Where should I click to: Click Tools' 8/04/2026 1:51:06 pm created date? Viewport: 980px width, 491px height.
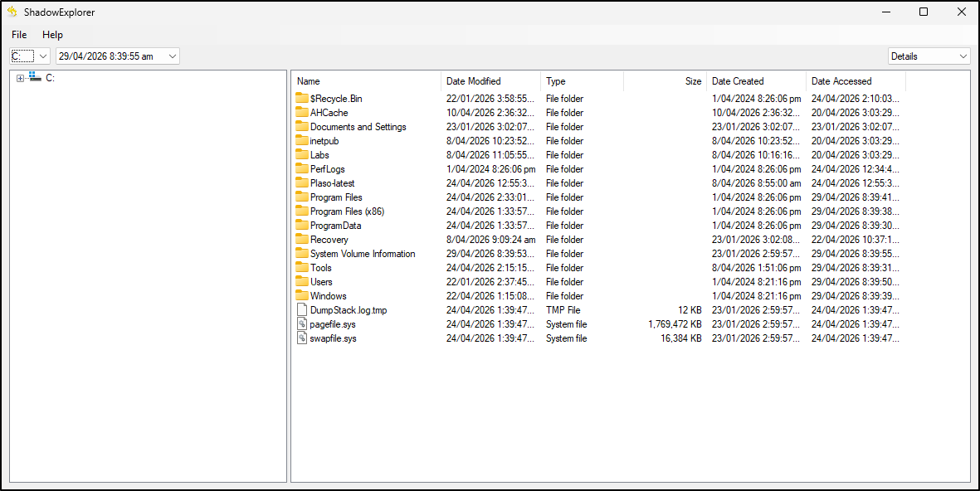coord(756,267)
